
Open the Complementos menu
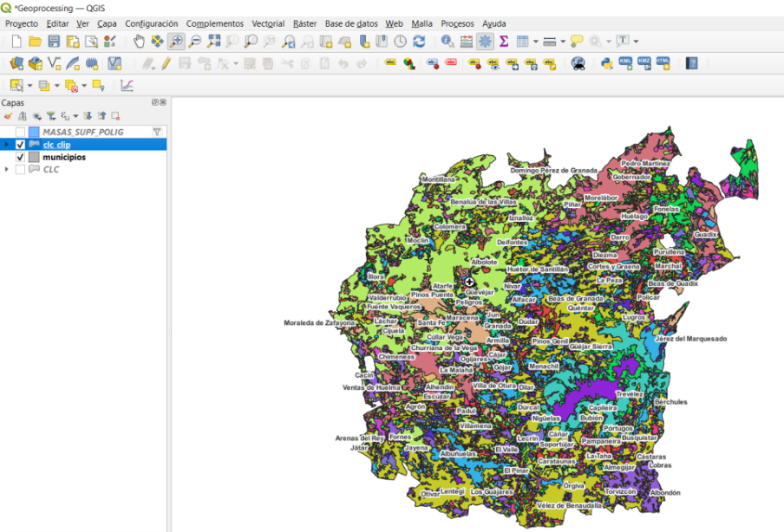pyautogui.click(x=214, y=23)
